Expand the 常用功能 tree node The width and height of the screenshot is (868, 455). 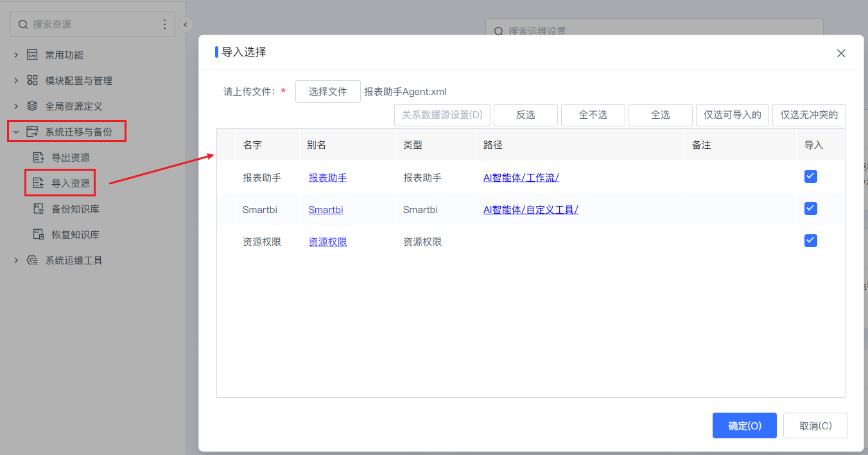pyautogui.click(x=16, y=55)
